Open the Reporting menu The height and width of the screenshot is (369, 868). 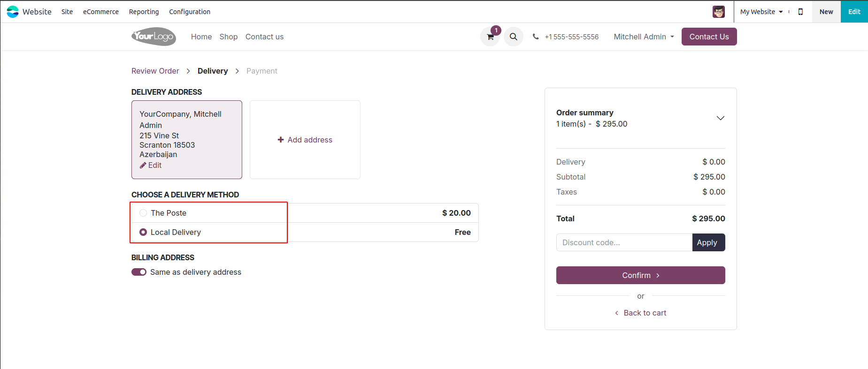(x=144, y=12)
